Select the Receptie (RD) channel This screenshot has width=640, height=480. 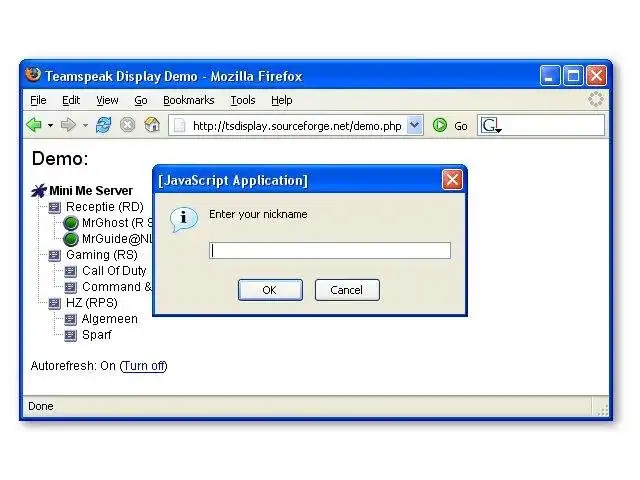105,207
